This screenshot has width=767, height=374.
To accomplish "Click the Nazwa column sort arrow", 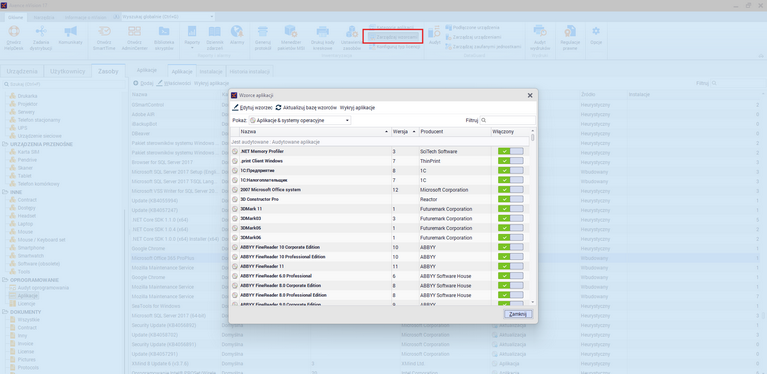I will point(386,132).
